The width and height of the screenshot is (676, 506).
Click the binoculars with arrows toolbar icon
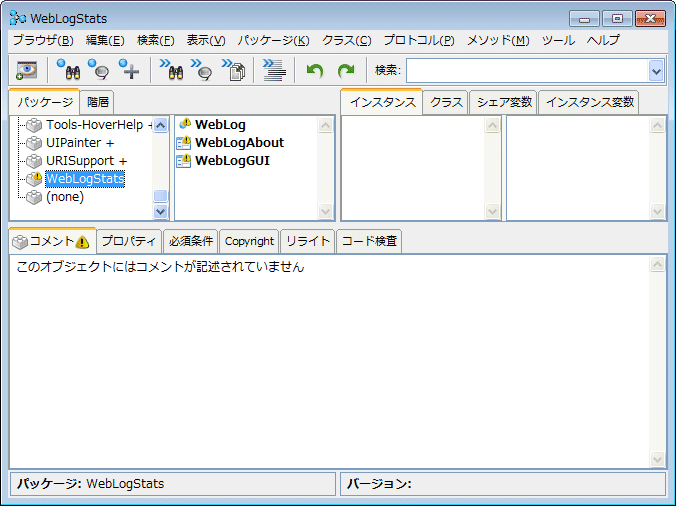point(171,70)
